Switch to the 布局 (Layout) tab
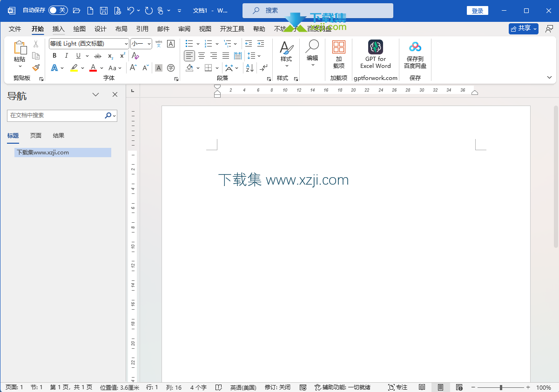The width and height of the screenshot is (559, 392). (121, 29)
